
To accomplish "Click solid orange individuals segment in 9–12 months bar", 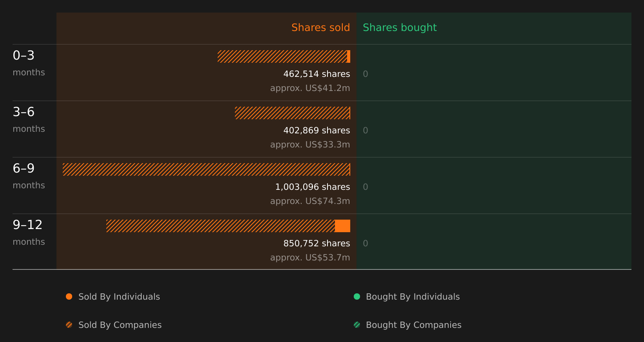I will click(342, 226).
